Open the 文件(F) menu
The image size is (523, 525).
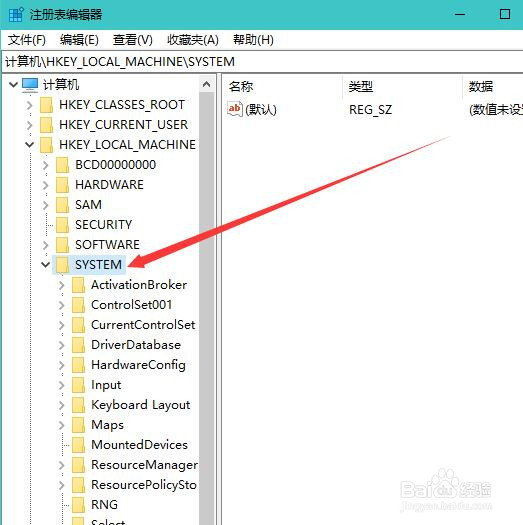click(27, 40)
